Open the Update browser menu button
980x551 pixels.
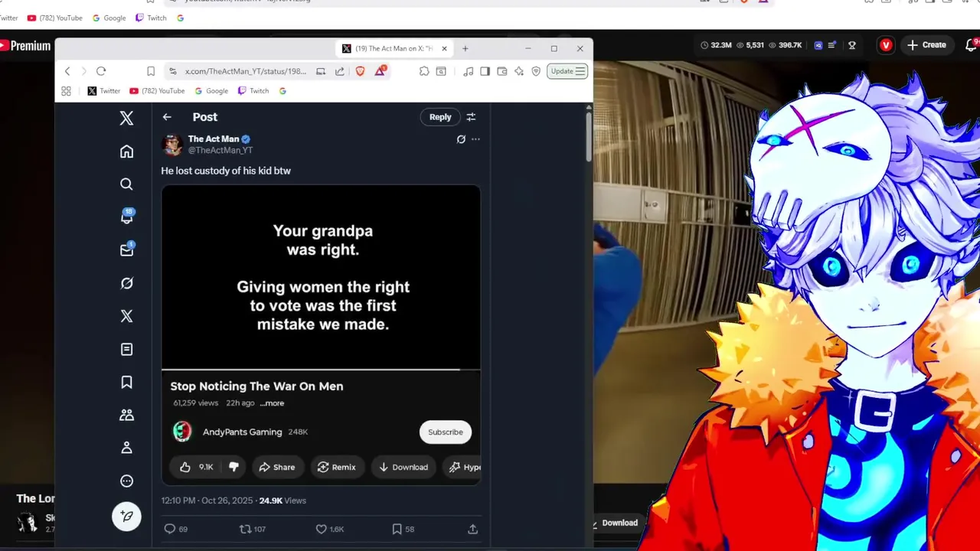click(x=567, y=71)
